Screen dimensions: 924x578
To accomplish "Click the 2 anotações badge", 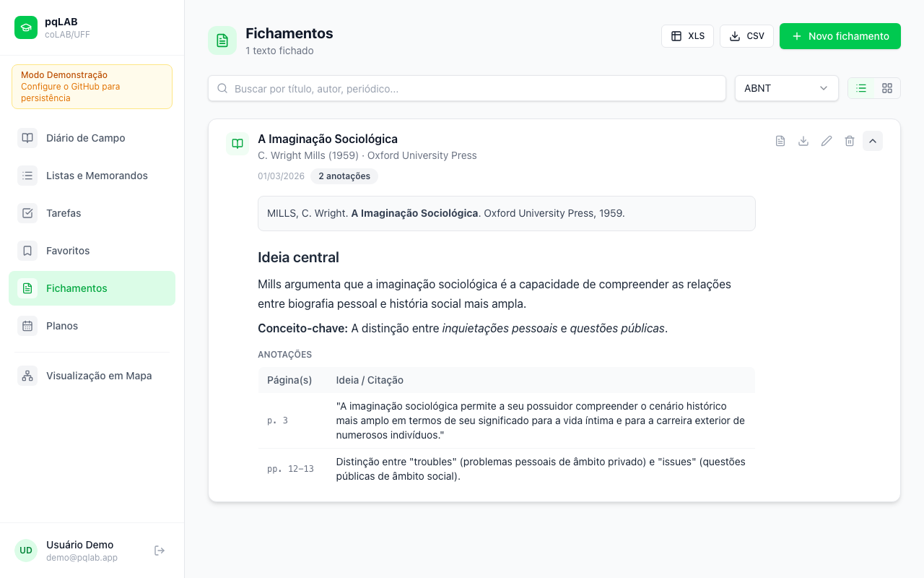I will click(x=344, y=176).
